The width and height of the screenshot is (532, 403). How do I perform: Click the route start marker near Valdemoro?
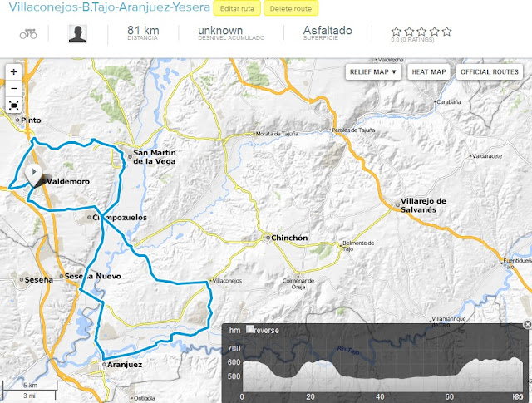click(x=34, y=174)
